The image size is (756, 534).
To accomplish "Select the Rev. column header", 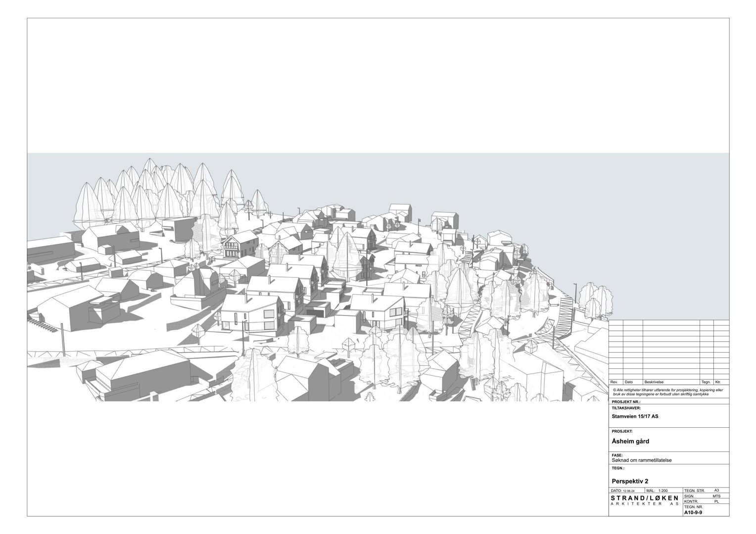I will [613, 382].
